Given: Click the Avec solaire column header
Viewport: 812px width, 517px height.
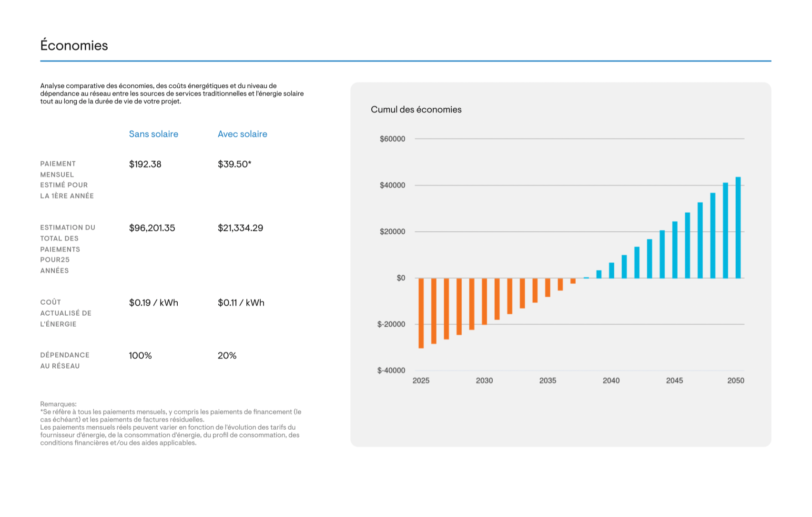Looking at the screenshot, I should pos(242,134).
